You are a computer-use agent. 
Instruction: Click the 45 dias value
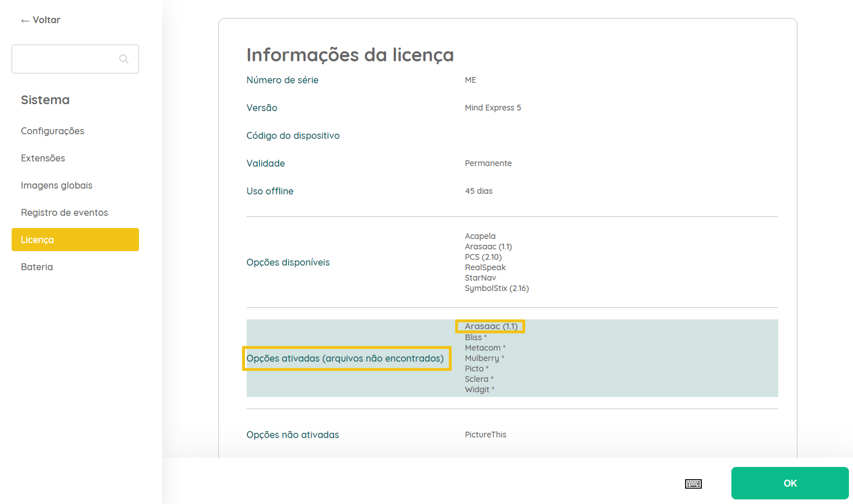[479, 191]
